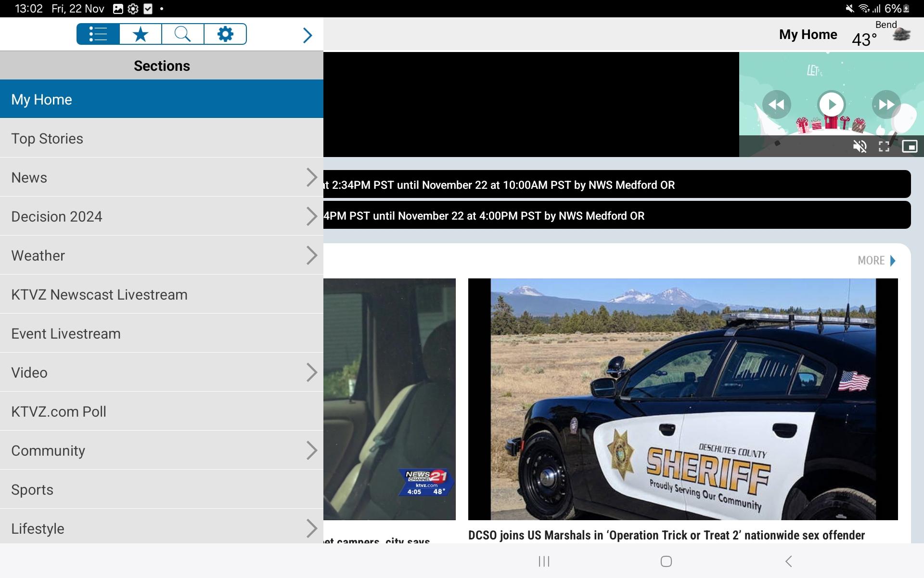Screen dimensions: 924x578
Task: Open Top Stories section
Action: 162,138
